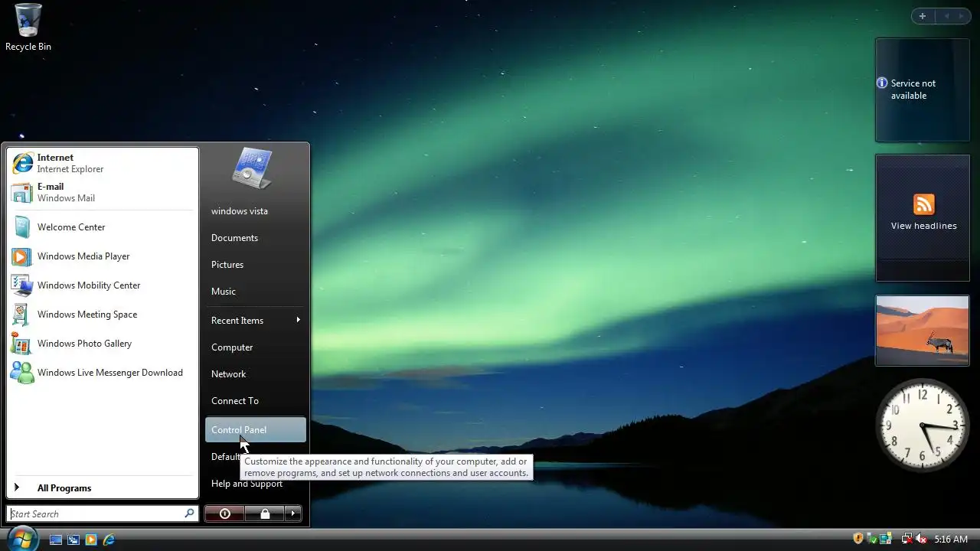Click 'Service not available' weather gadget text
The width and height of the screenshot is (980, 551).
coord(913,90)
